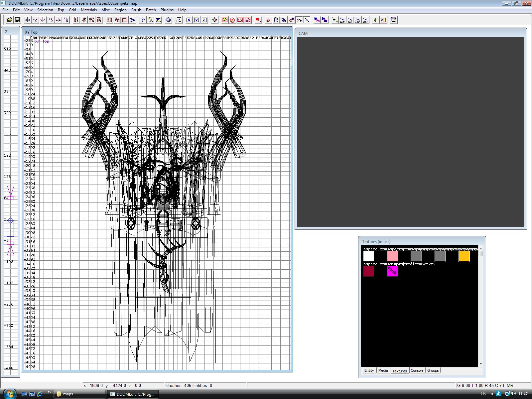Click the red stacked cubes toolbar icon
Viewport: 532px width, 399px height.
tap(258, 20)
